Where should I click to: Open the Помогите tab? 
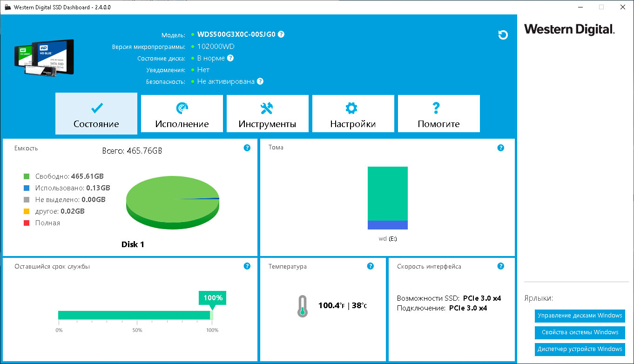click(439, 114)
